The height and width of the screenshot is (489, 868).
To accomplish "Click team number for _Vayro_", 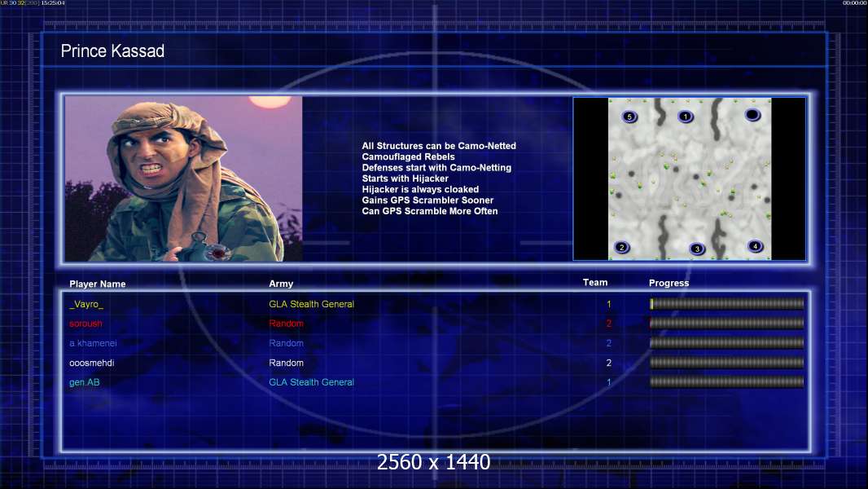I will 609,304.
